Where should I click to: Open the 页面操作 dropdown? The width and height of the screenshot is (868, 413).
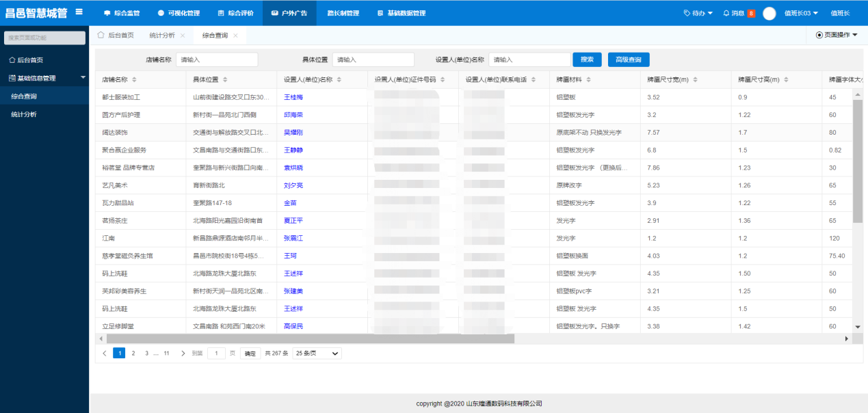(837, 35)
